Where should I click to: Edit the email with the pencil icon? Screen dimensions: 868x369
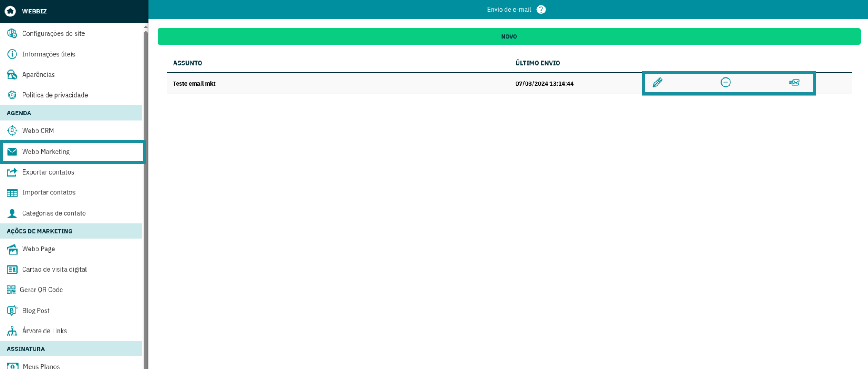click(657, 82)
